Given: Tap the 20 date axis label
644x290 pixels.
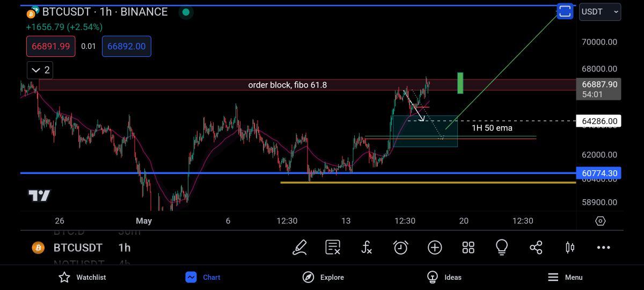Looking at the screenshot, I should (464, 221).
